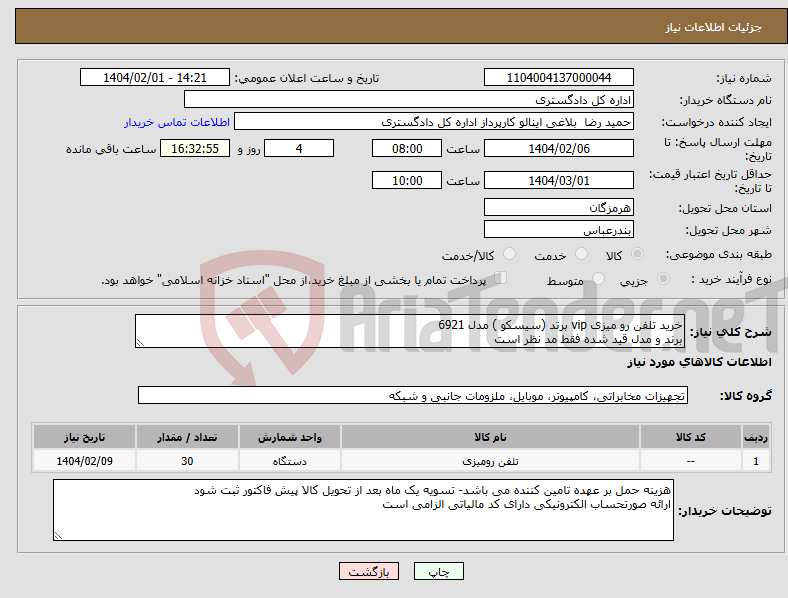Click the requester field حمید رضا بلاغی
The image size is (788, 598).
point(434,122)
